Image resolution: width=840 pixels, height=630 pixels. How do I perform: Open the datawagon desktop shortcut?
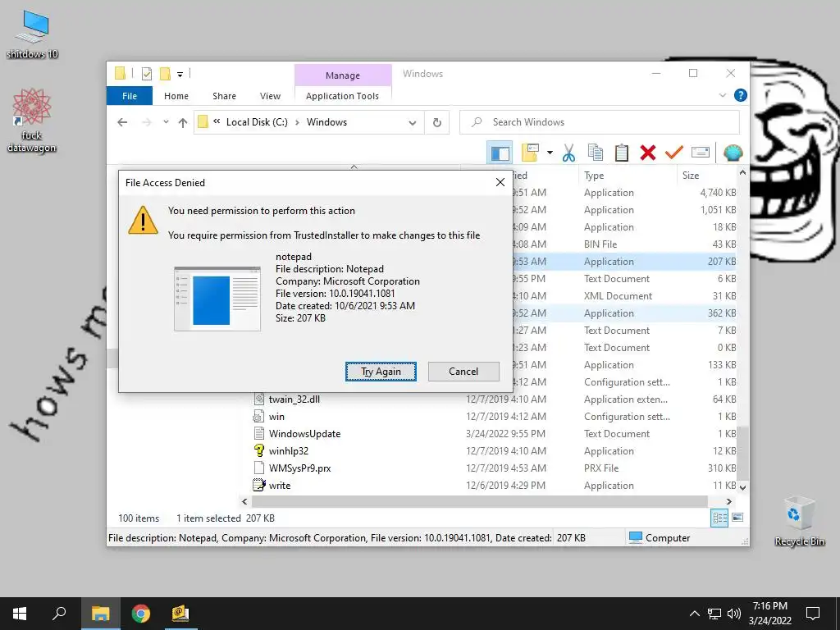click(32, 121)
